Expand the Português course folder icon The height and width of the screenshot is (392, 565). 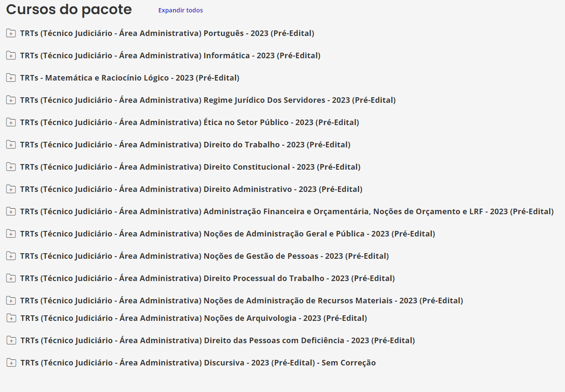11,33
